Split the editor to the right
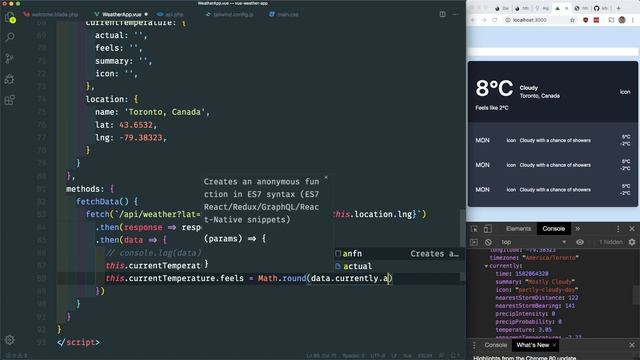The height and width of the screenshot is (360, 640). click(x=442, y=14)
